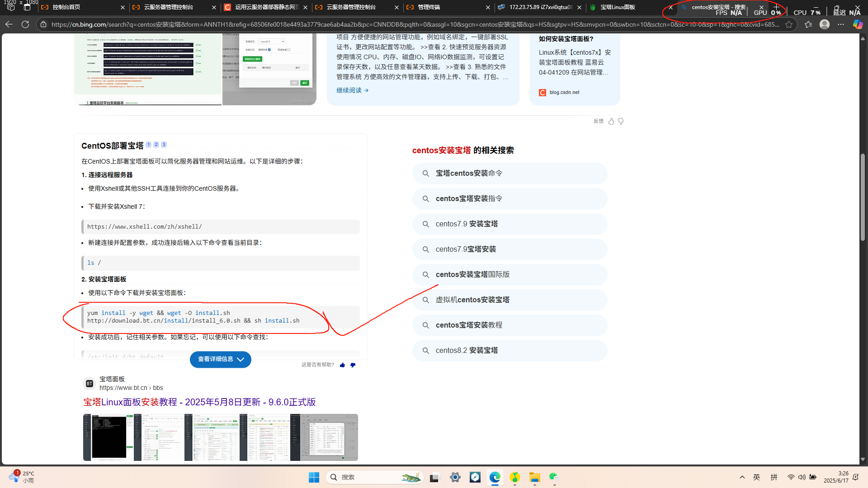Viewport: 868px width, 488px height.
Task: Click blue thumbs-up under 这是否有帮助
Action: 342,365
